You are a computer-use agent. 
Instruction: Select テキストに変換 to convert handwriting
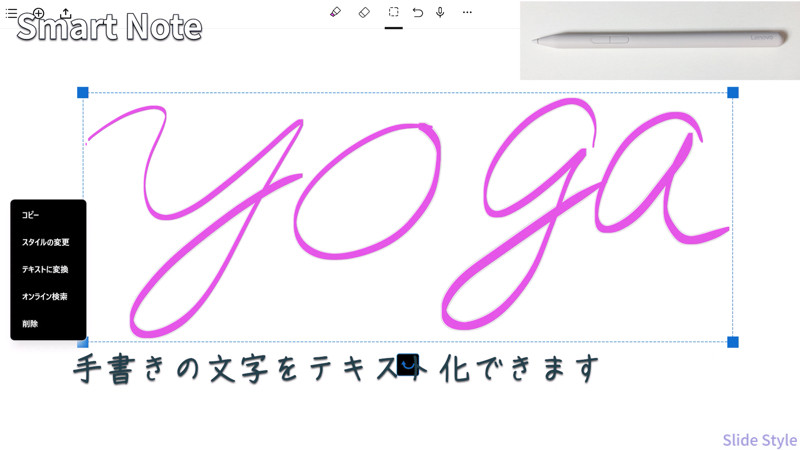tap(45, 269)
